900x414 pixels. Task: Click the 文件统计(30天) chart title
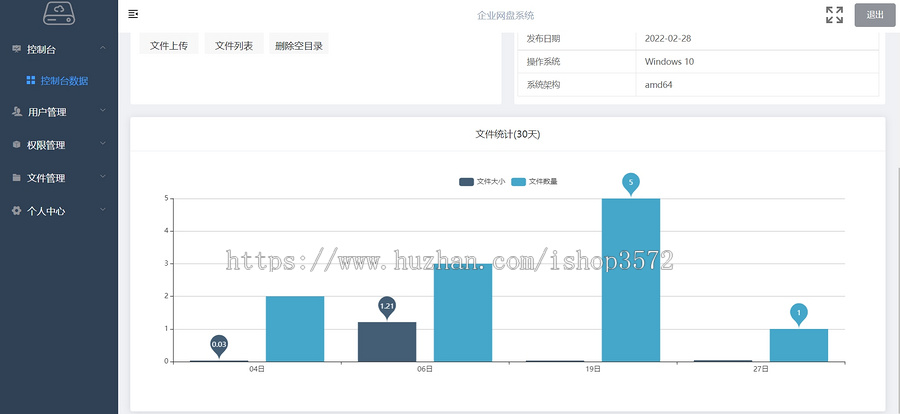508,134
